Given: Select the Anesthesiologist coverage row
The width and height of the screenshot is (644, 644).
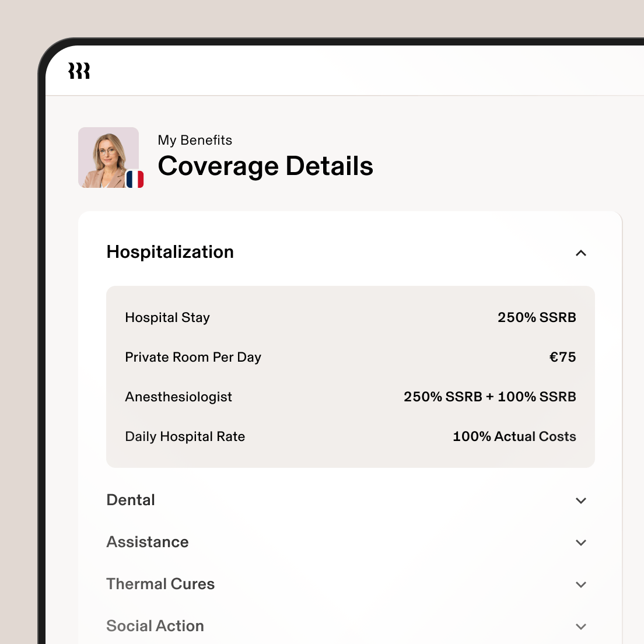Looking at the screenshot, I should (178, 397).
